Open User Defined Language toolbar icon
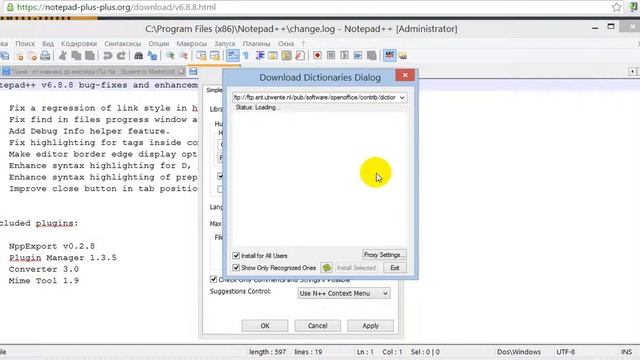Image resolution: width=640 pixels, height=360 pixels. coord(273,56)
